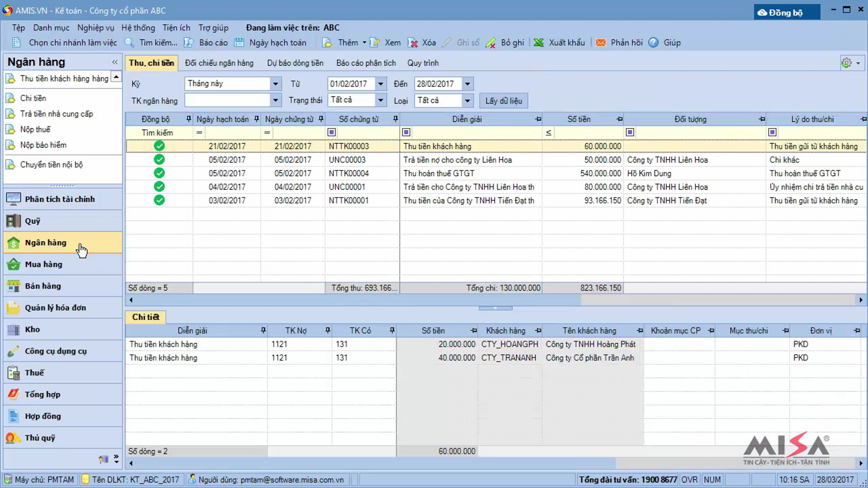Switch to Đối chiếu ngân hàng tab
Screen dimensions: 868x488
point(219,63)
